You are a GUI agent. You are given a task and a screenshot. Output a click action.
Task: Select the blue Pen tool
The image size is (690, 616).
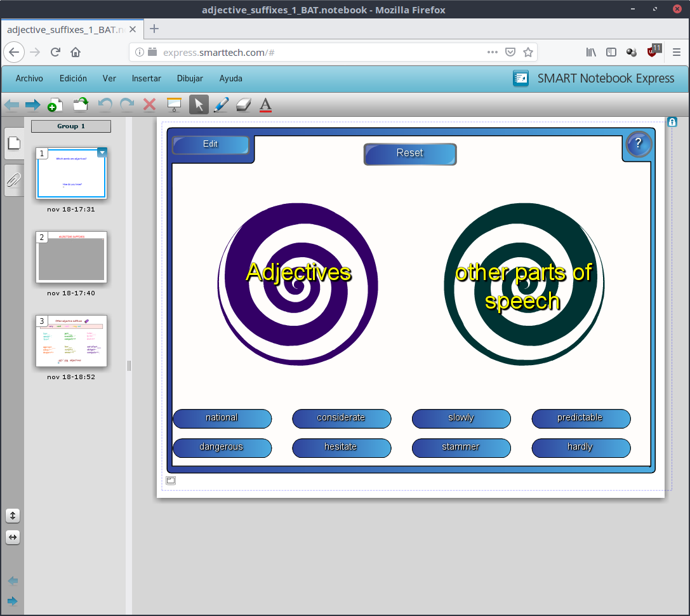[221, 105]
